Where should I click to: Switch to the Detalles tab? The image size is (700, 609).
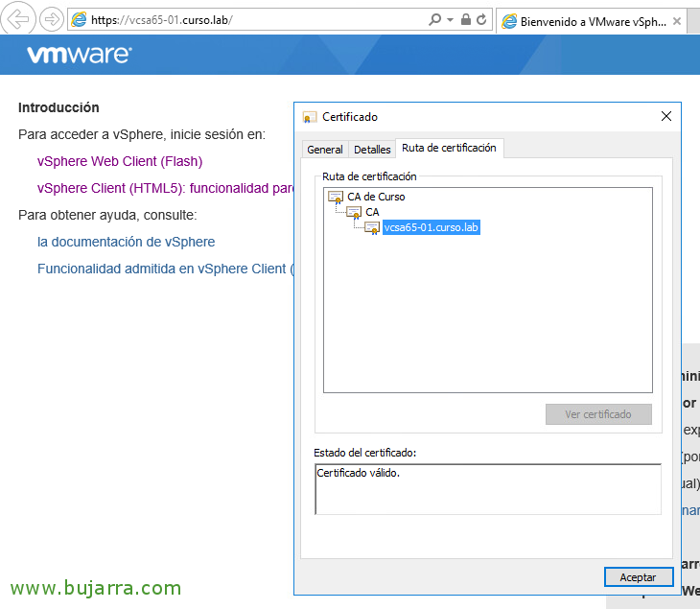tap(372, 150)
